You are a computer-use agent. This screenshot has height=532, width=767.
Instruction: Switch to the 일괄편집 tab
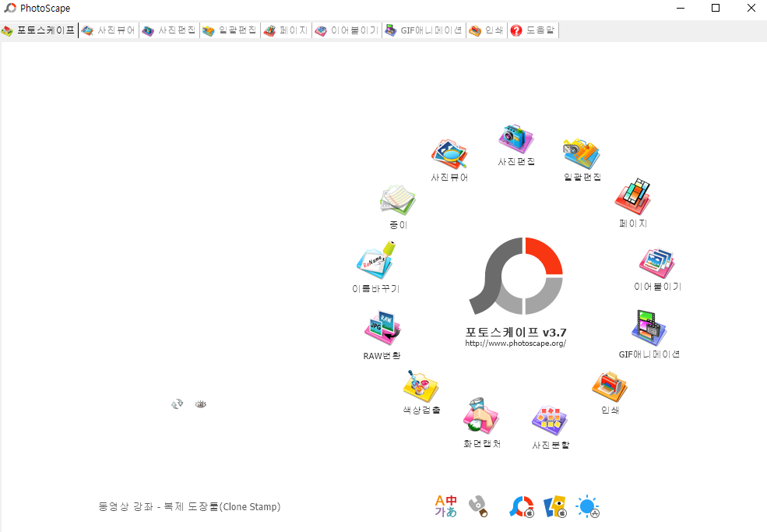click(x=230, y=30)
